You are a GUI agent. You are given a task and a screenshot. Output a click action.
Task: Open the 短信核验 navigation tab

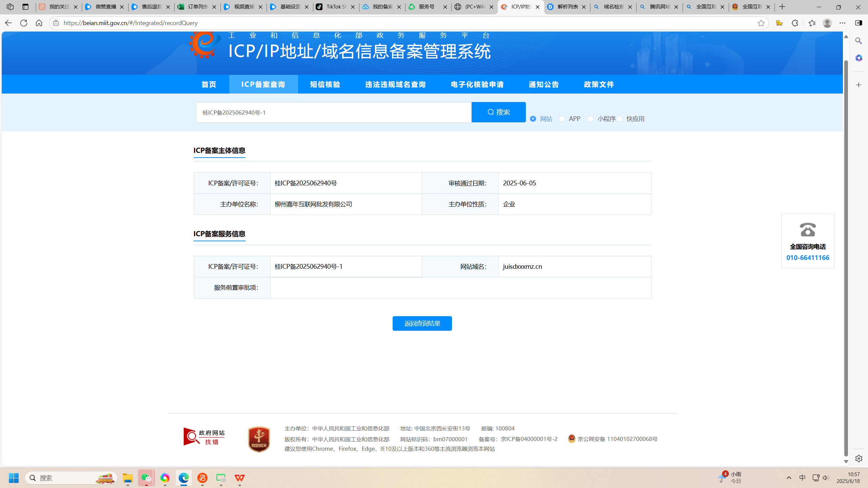(325, 84)
